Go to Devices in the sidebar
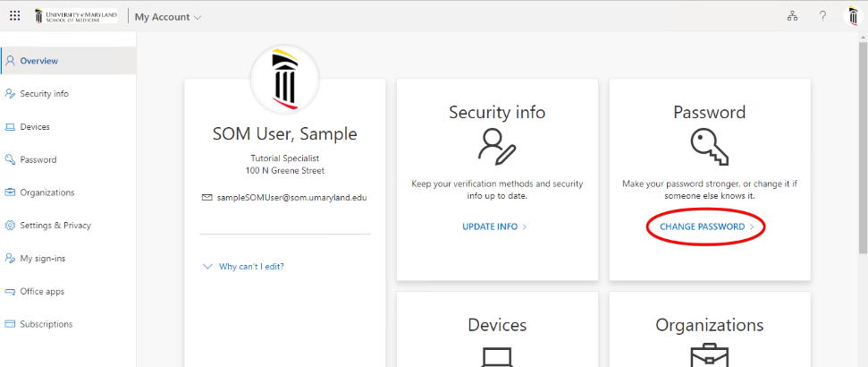Viewport: 868px width, 367px height. click(35, 127)
